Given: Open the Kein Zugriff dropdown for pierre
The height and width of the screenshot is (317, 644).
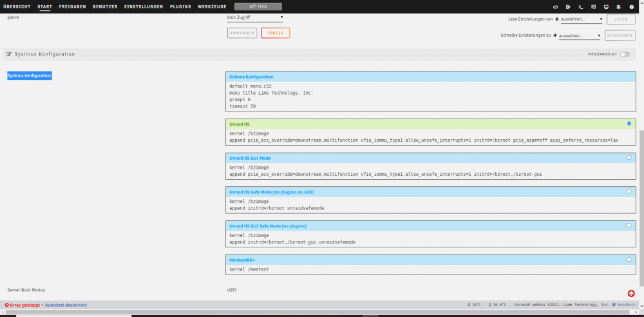Looking at the screenshot, I should pyautogui.click(x=255, y=17).
